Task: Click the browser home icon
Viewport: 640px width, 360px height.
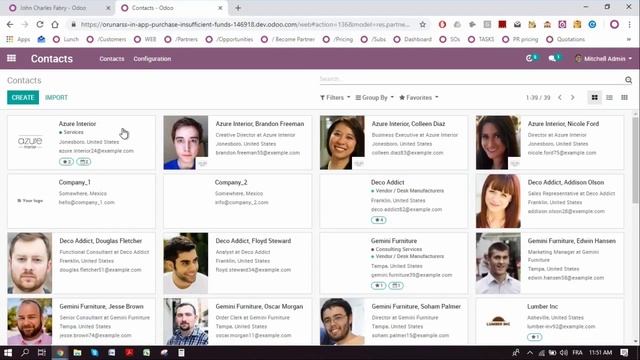Action: pyautogui.click(x=55, y=24)
